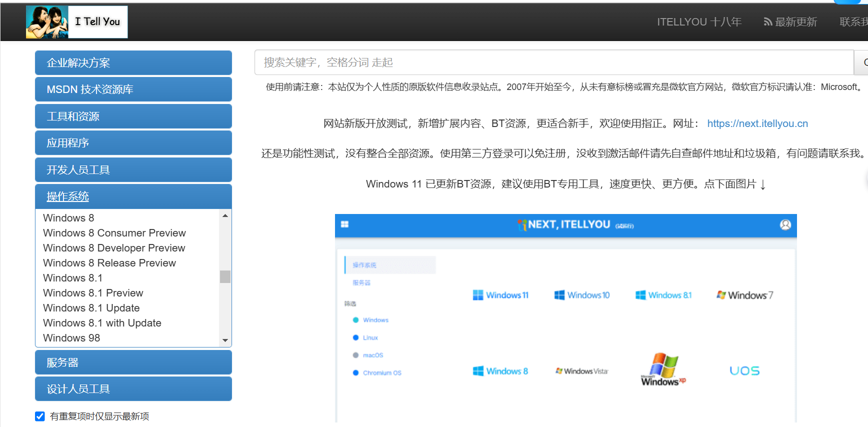Focus the 搜索关键字 search field
Image resolution: width=868 pixels, height=427 pixels.
pyautogui.click(x=554, y=62)
